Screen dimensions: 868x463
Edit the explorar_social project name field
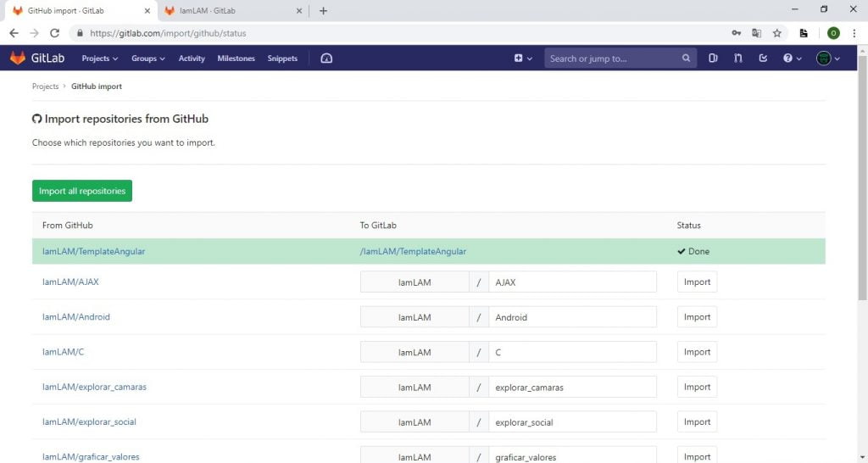point(572,421)
